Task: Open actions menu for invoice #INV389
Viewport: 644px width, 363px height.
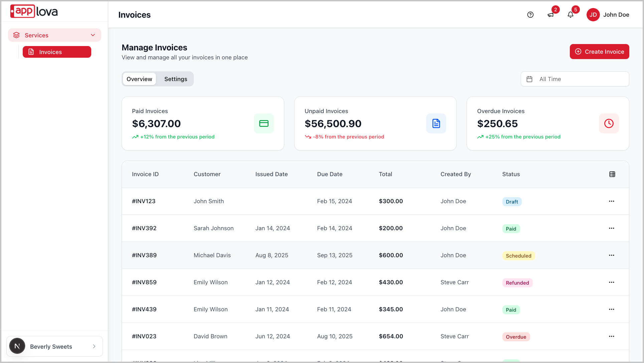Action: (x=611, y=255)
